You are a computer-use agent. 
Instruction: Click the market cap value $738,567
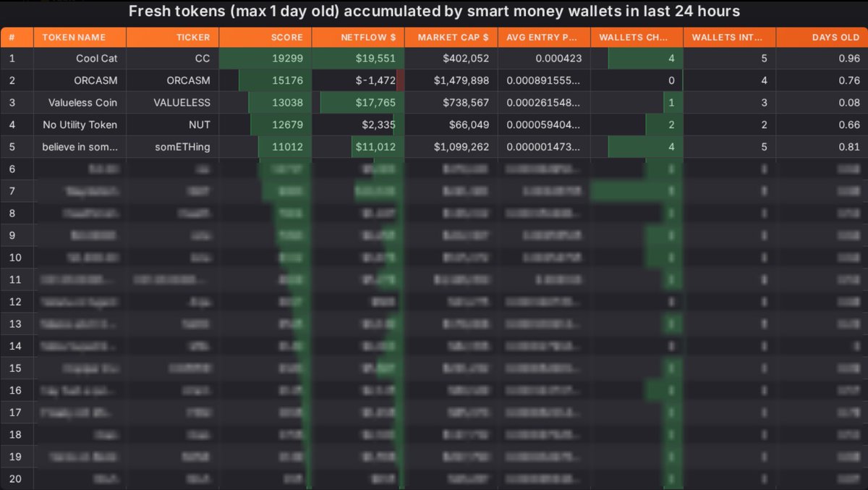465,103
